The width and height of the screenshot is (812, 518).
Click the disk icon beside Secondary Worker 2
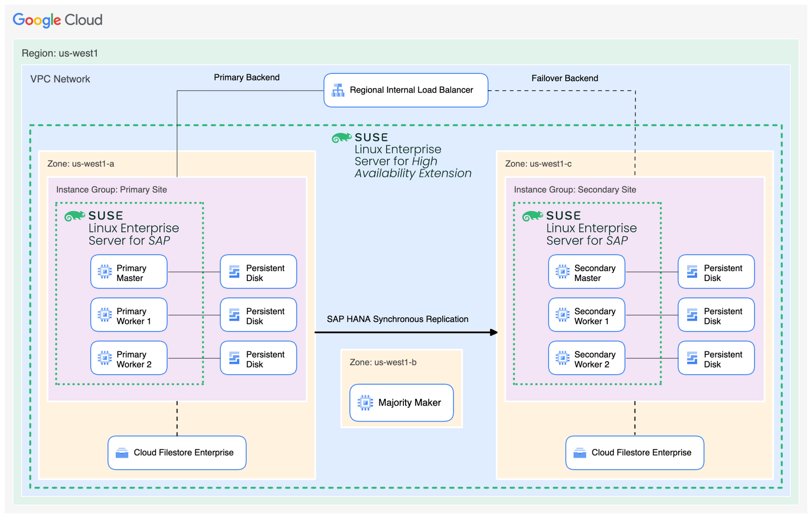pos(692,358)
